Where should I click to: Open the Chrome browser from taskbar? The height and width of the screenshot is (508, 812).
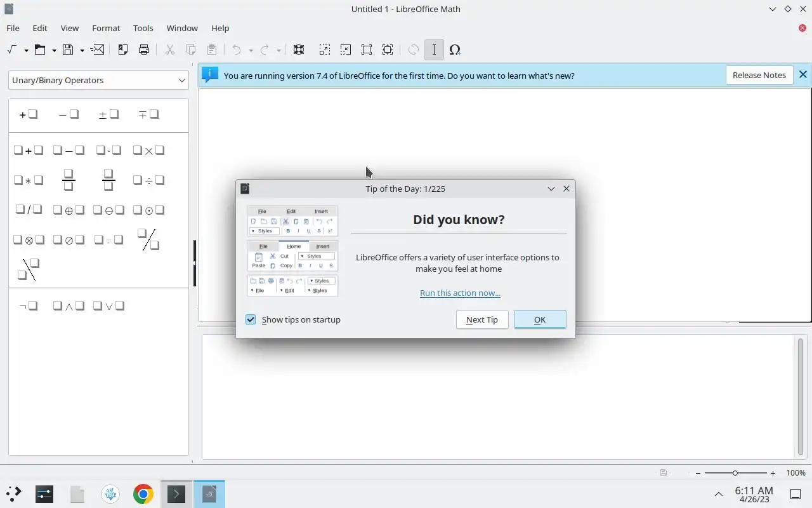(x=143, y=494)
